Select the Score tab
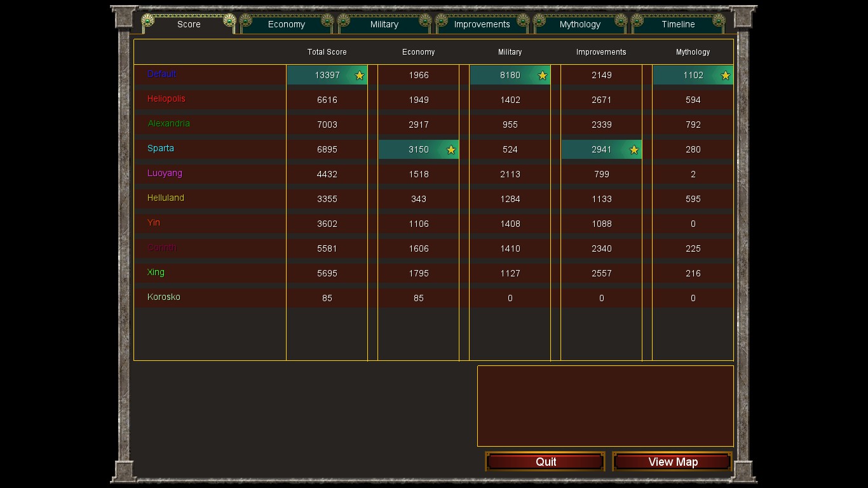This screenshot has height=488, width=868. 189,24
